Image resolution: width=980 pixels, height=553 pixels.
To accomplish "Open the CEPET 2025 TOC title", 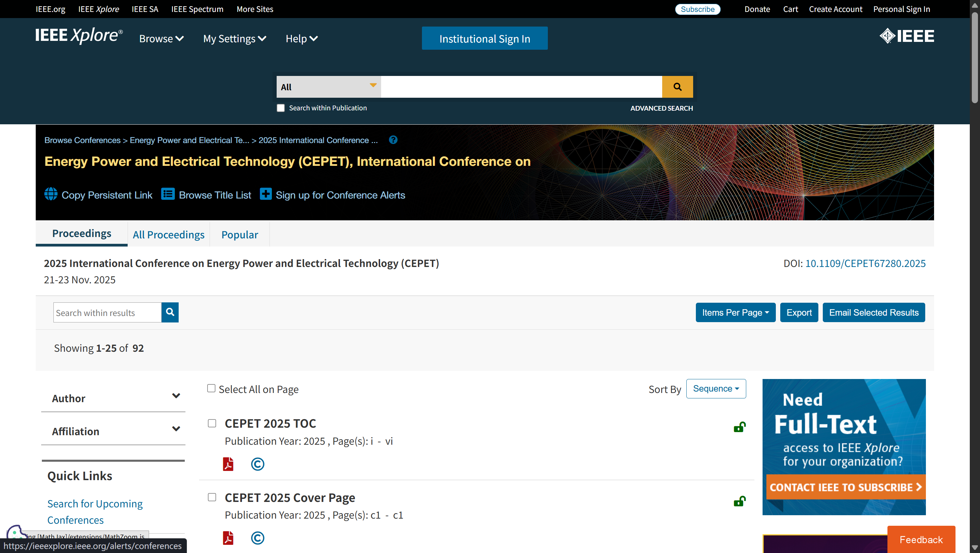I will pos(271,423).
